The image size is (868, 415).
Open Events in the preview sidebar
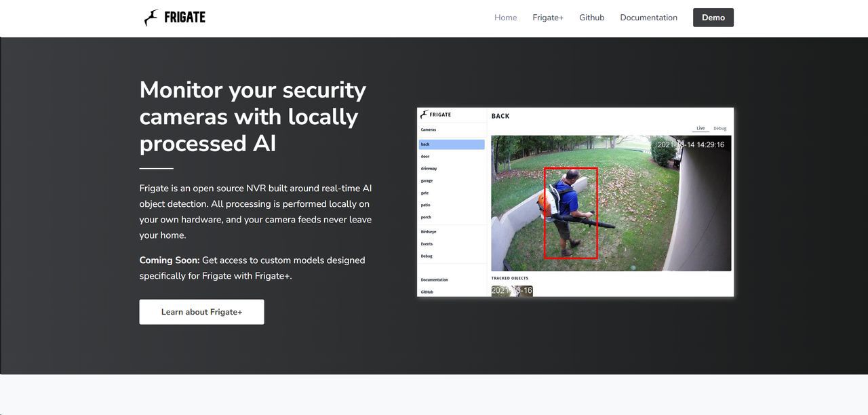[x=427, y=244]
